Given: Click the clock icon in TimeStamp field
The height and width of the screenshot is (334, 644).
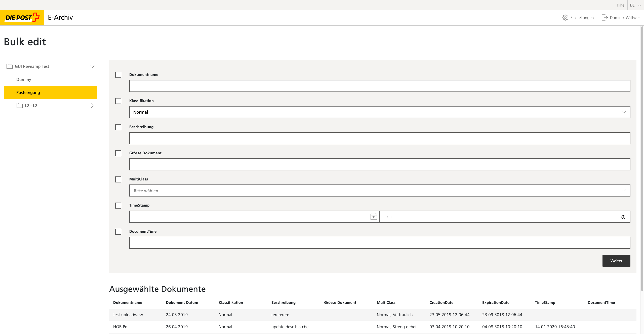Looking at the screenshot, I should (x=623, y=217).
